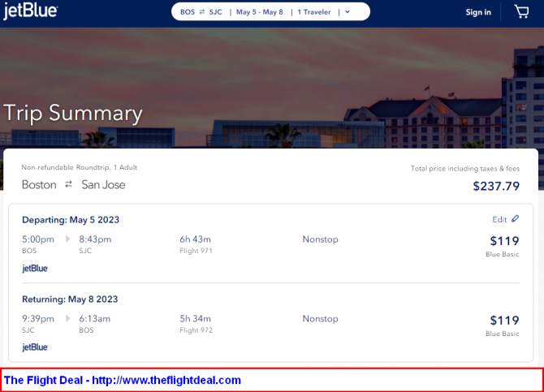
Task: Click departure time 9:39pm
Action: coord(38,318)
